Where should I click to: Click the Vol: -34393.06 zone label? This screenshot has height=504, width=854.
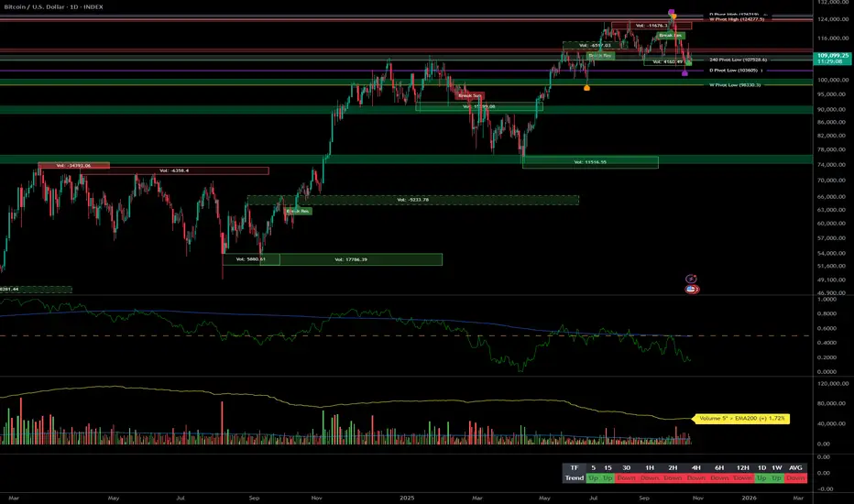(73, 165)
